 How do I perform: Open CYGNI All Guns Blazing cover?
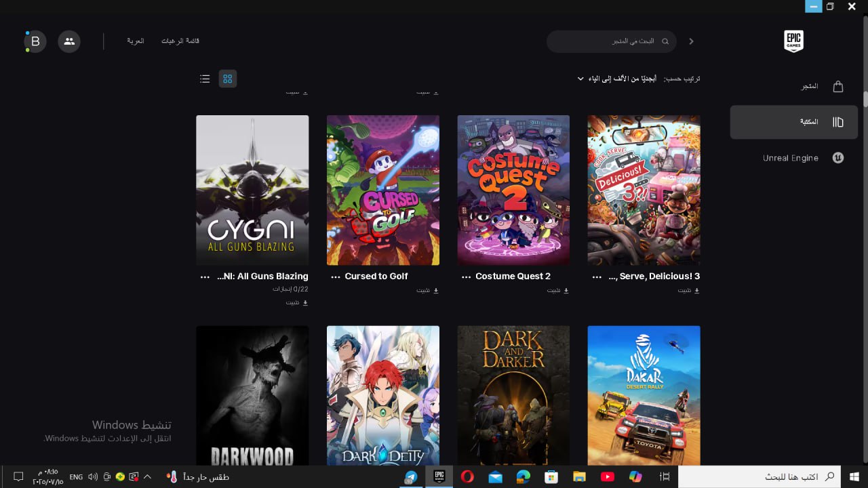pos(252,190)
